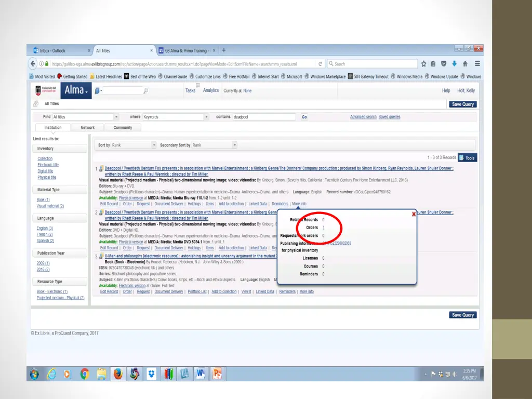Open the Getting Started bookmark
The image size is (532, 399).
(72, 77)
